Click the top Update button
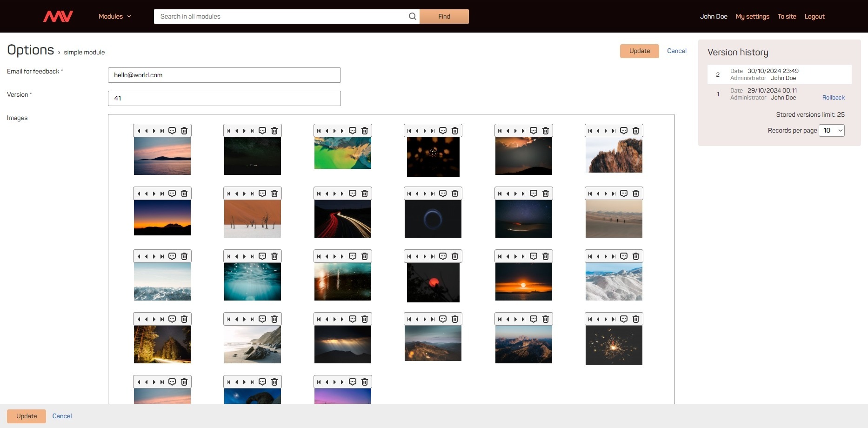 click(639, 51)
